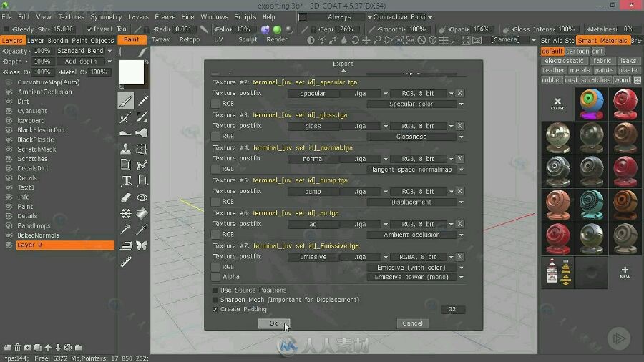This screenshot has width=644, height=362.
Task: Select the rust material category
Action: click(x=571, y=80)
